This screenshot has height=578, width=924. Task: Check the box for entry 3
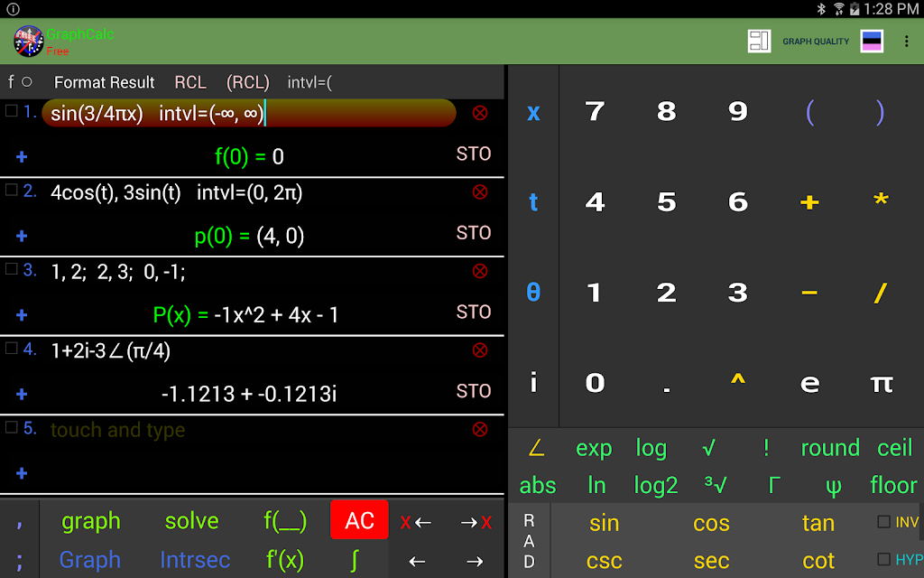11,269
